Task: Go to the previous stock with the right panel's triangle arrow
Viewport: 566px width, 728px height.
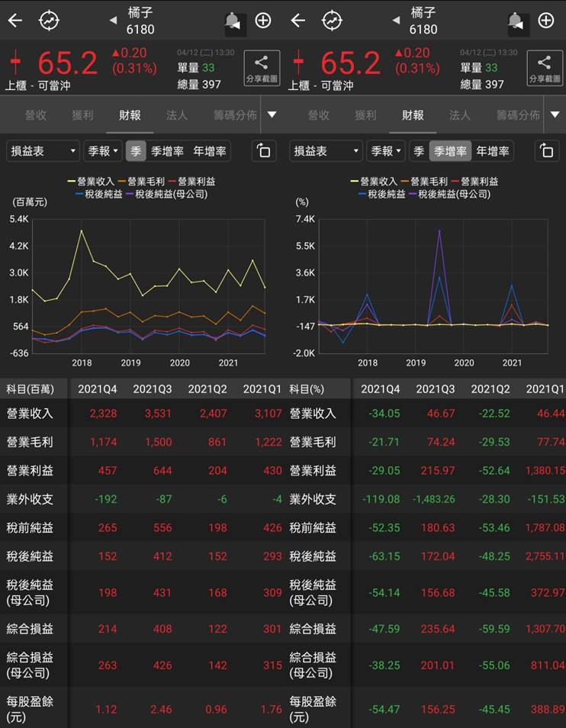Action: pyautogui.click(x=396, y=21)
